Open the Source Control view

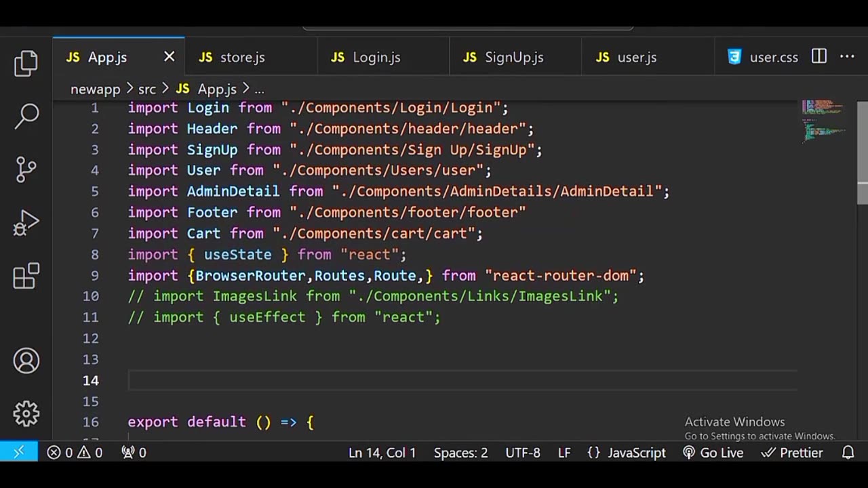26,169
